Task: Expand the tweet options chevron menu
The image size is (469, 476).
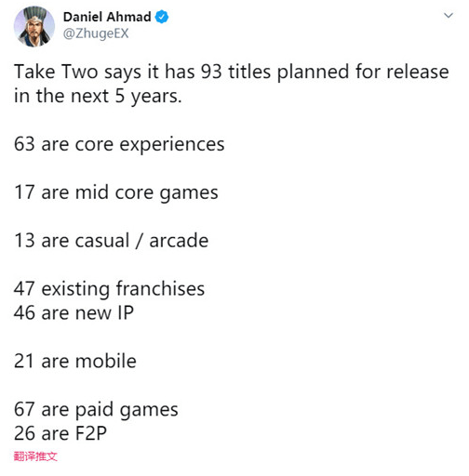Action: coord(449,15)
